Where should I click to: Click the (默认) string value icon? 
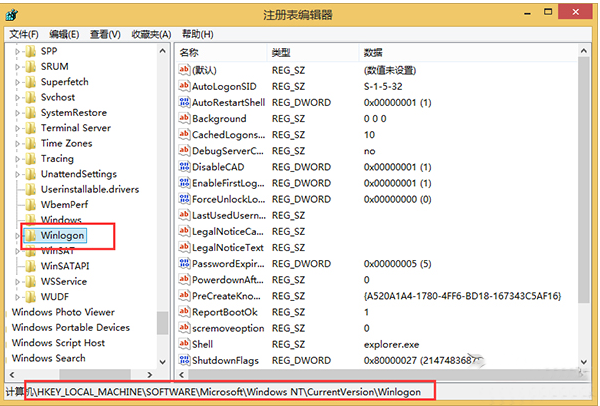[x=184, y=70]
